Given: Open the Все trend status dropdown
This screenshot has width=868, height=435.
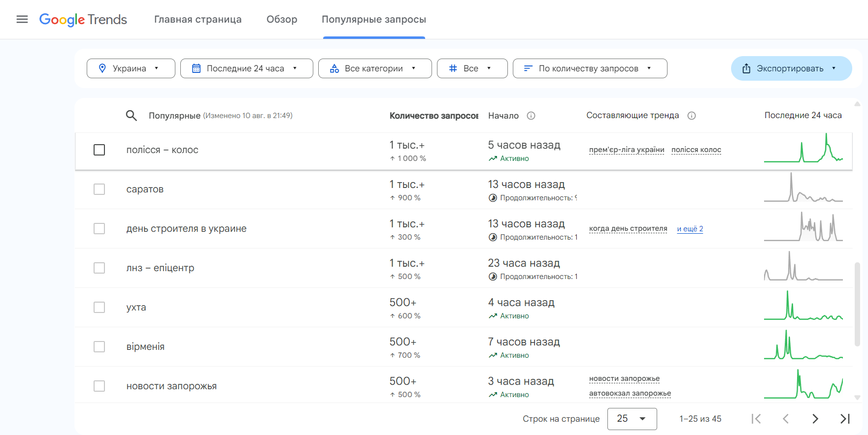Looking at the screenshot, I should (472, 68).
